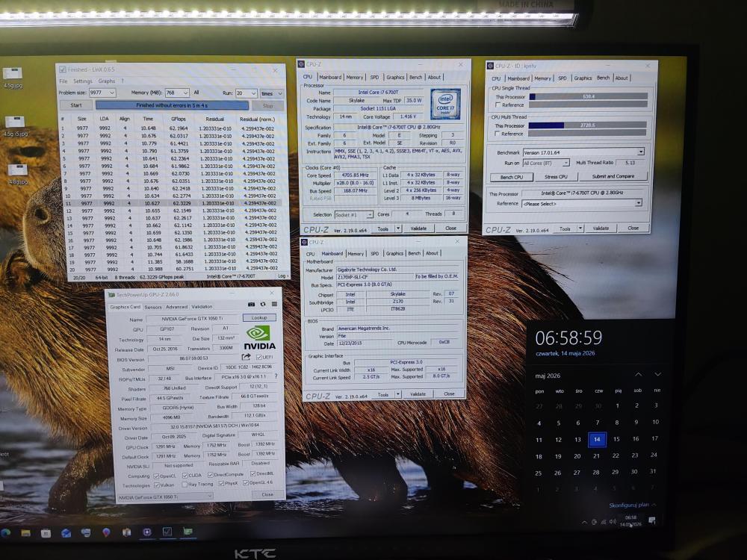Take a GPU-Z screenshot with camera icon
The height and width of the screenshot is (560, 747).
pyautogui.click(x=251, y=304)
